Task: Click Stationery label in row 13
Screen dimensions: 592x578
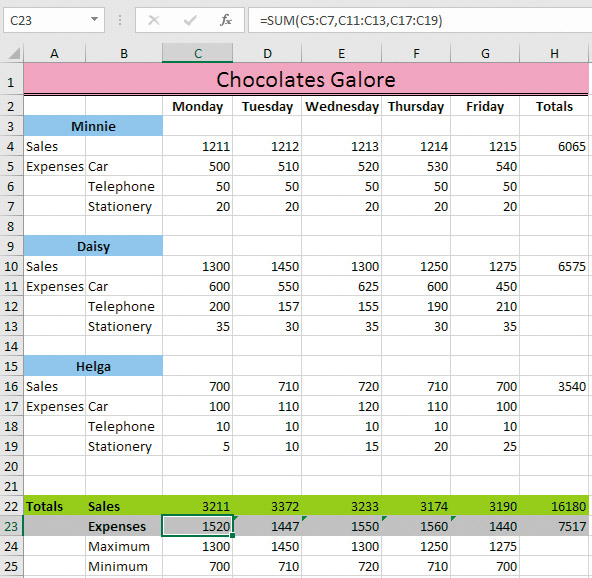Action: [x=120, y=326]
